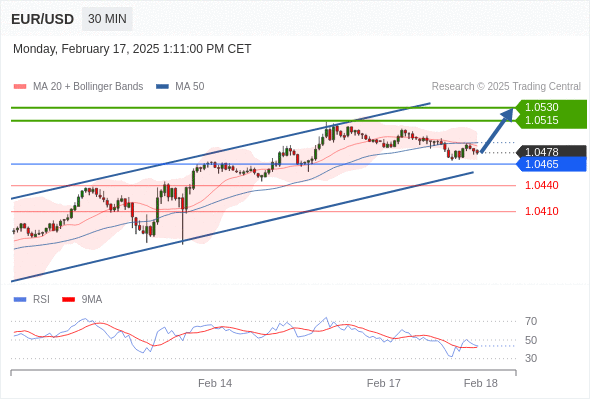The image size is (590, 400).
Task: Click the 9MA legend label
Action: coord(92,300)
